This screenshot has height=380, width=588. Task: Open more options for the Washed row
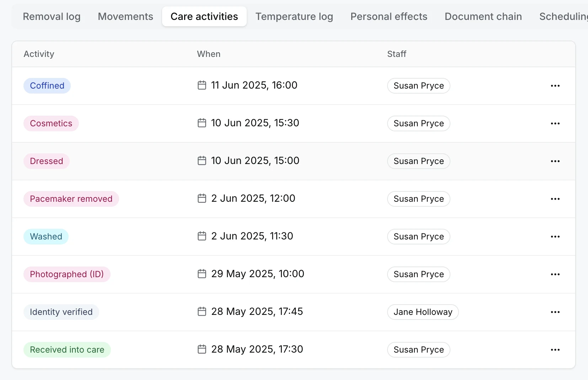555,237
